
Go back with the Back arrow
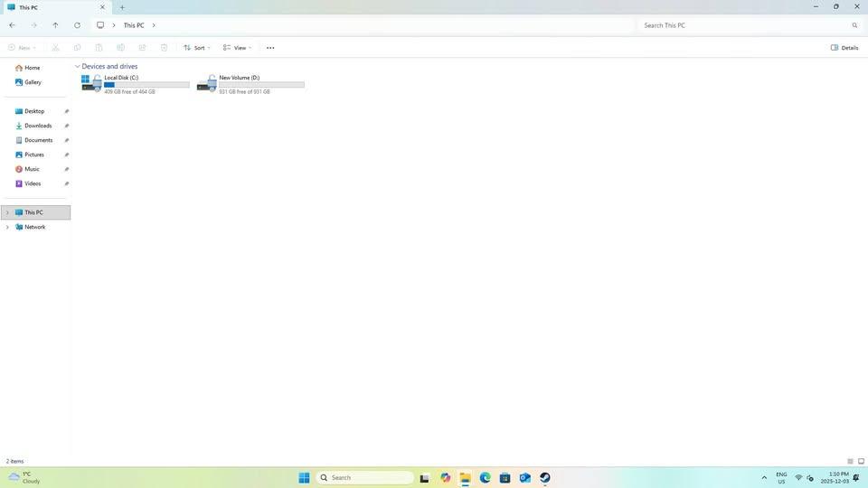(x=12, y=25)
